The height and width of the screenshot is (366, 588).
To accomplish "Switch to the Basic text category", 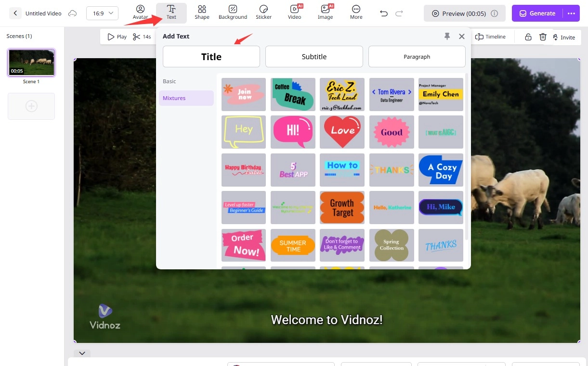I will 170,81.
